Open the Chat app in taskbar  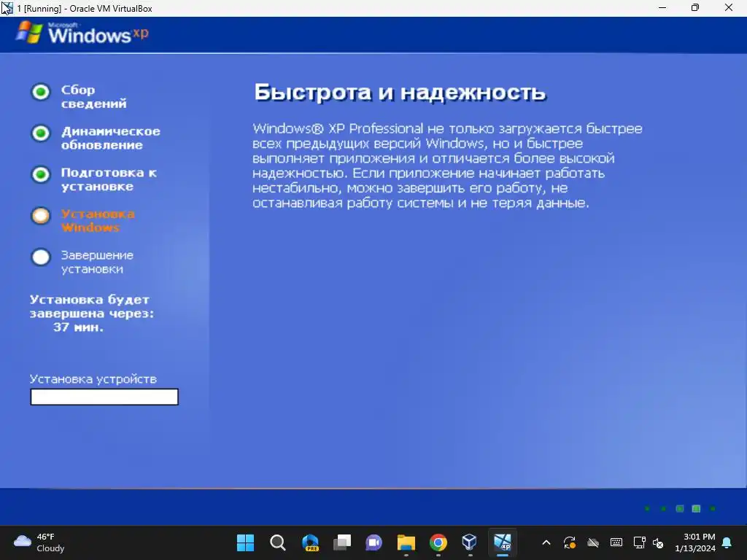(x=374, y=542)
